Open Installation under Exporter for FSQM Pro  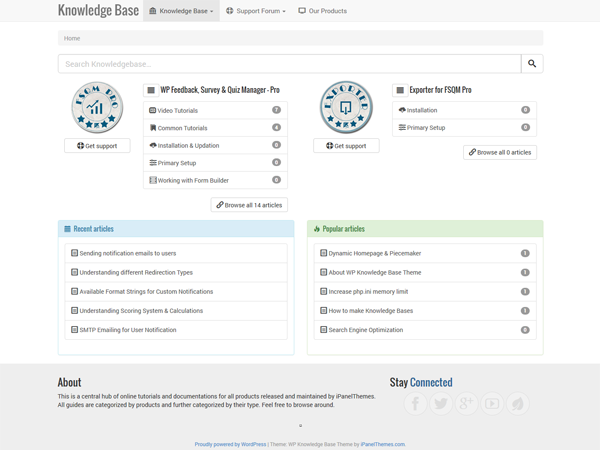(465, 110)
